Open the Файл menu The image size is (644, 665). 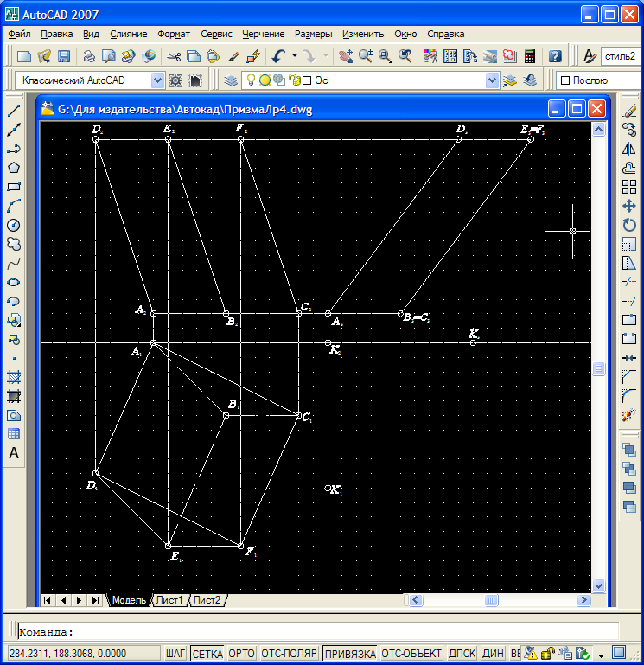(x=19, y=34)
